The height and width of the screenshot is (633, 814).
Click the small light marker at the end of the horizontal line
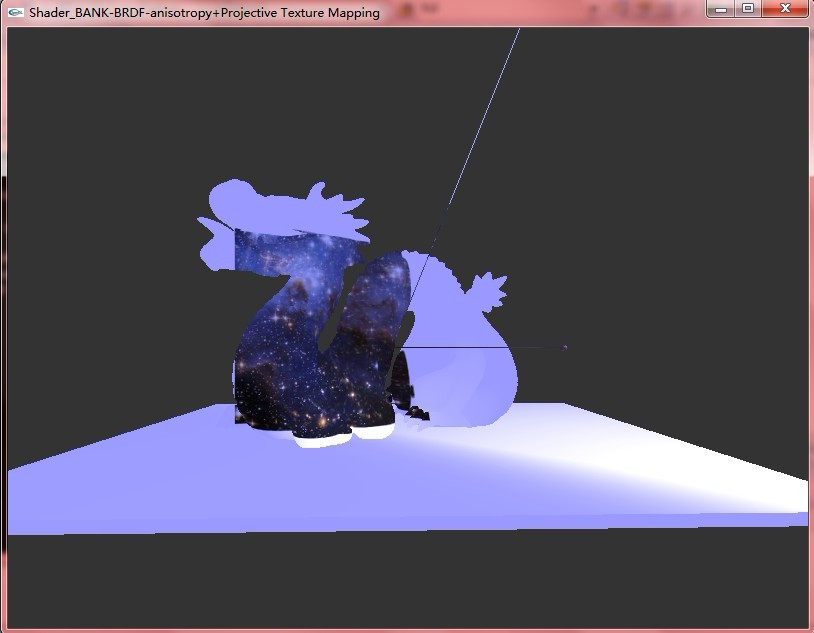tap(565, 347)
